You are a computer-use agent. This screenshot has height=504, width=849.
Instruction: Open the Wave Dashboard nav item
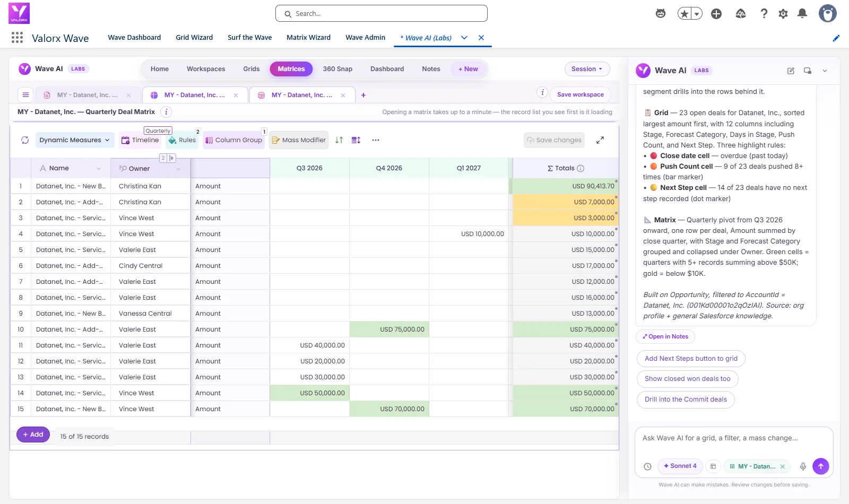134,38
